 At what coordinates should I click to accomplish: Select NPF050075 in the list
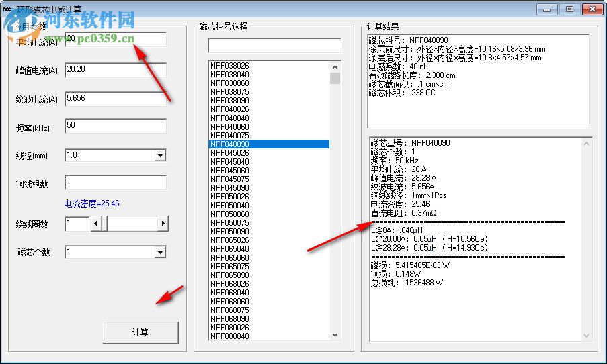(269, 223)
